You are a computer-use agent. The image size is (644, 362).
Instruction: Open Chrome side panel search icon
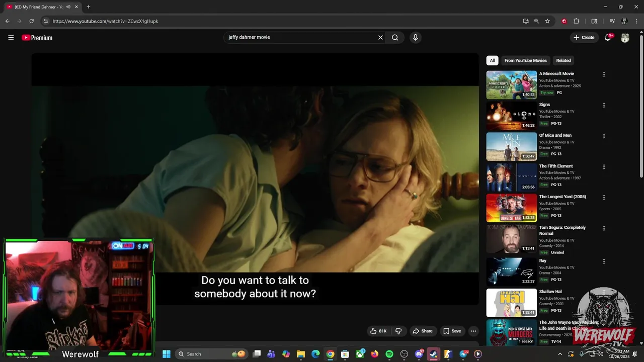[594, 21]
